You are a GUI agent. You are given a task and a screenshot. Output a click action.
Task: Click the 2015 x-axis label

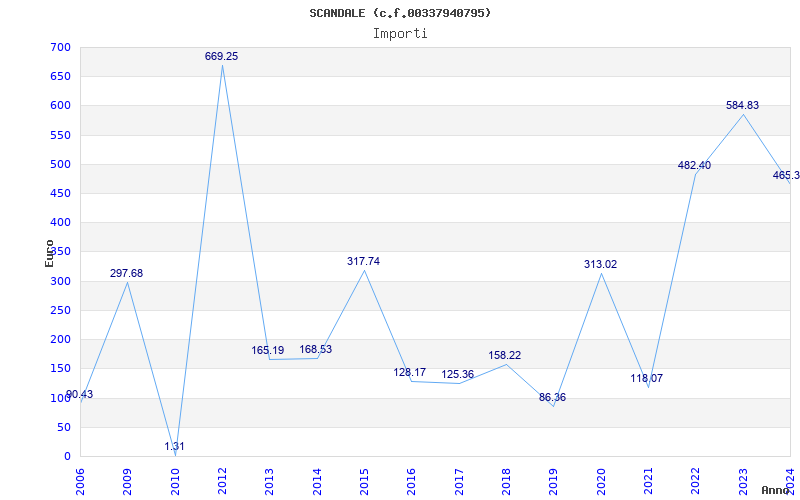[x=364, y=481]
